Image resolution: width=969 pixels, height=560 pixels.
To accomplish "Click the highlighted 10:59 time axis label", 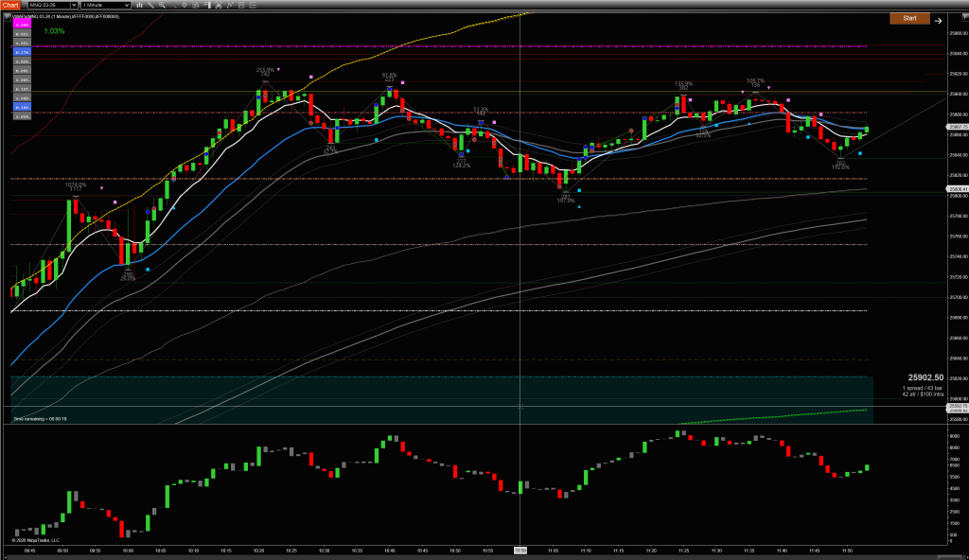I will click(520, 550).
